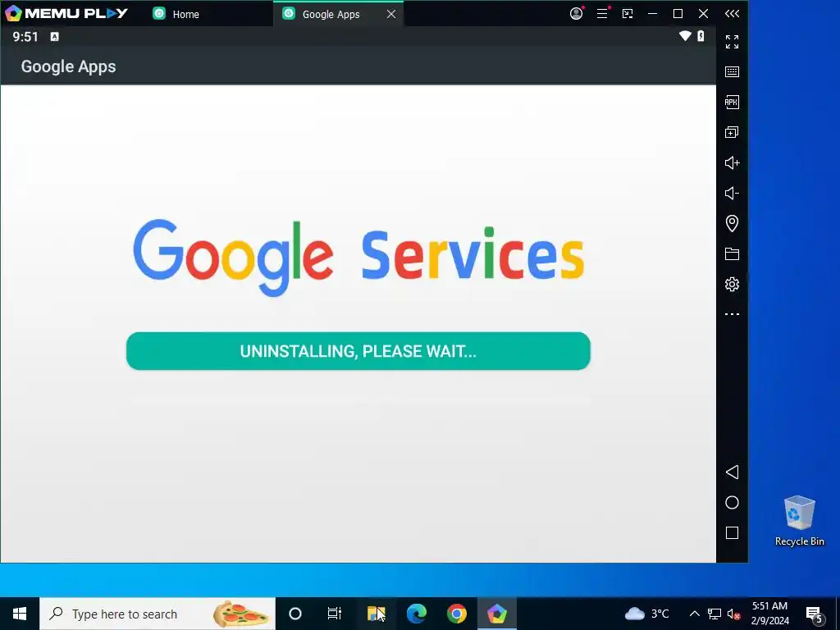Install an APK via the APK icon
The height and width of the screenshot is (630, 840).
pyautogui.click(x=732, y=102)
